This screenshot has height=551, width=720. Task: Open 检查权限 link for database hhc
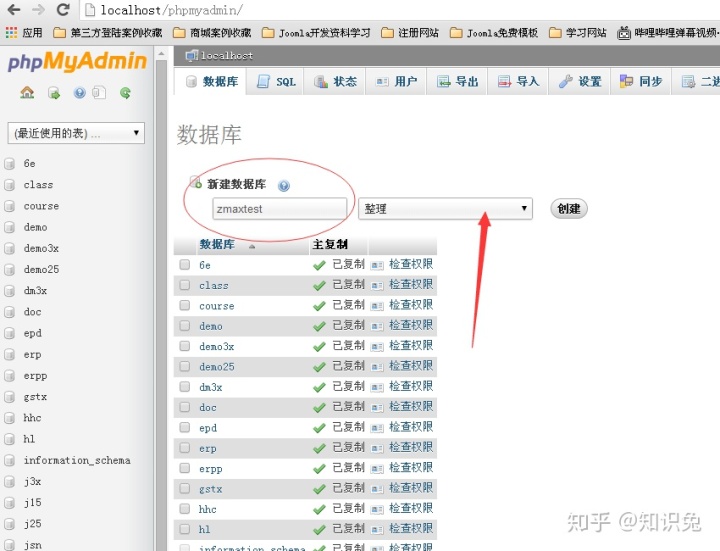(411, 508)
